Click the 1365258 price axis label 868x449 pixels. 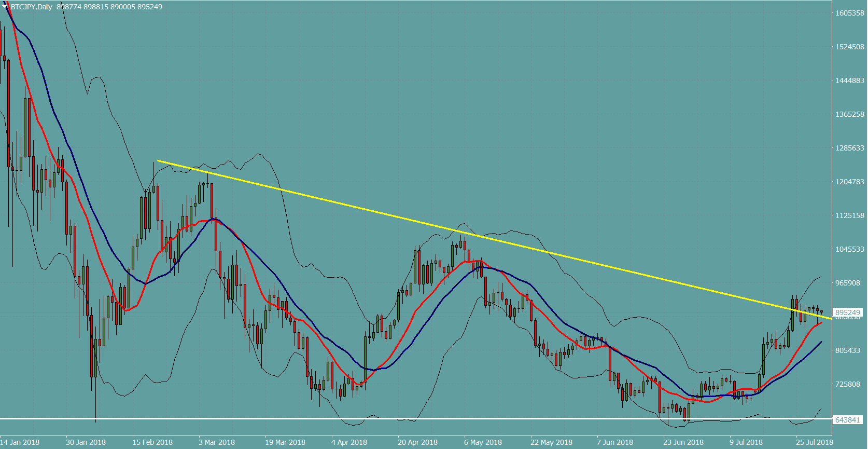click(849, 114)
